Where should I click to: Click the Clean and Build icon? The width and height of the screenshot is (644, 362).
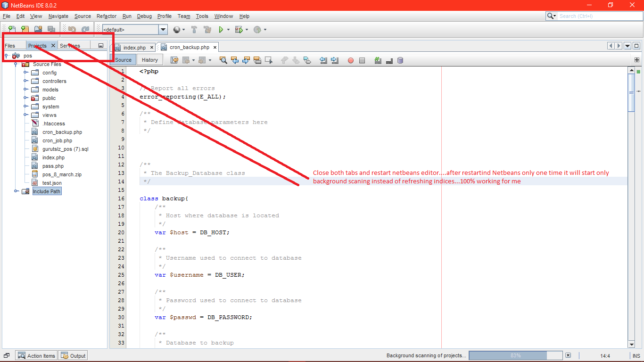pos(207,29)
